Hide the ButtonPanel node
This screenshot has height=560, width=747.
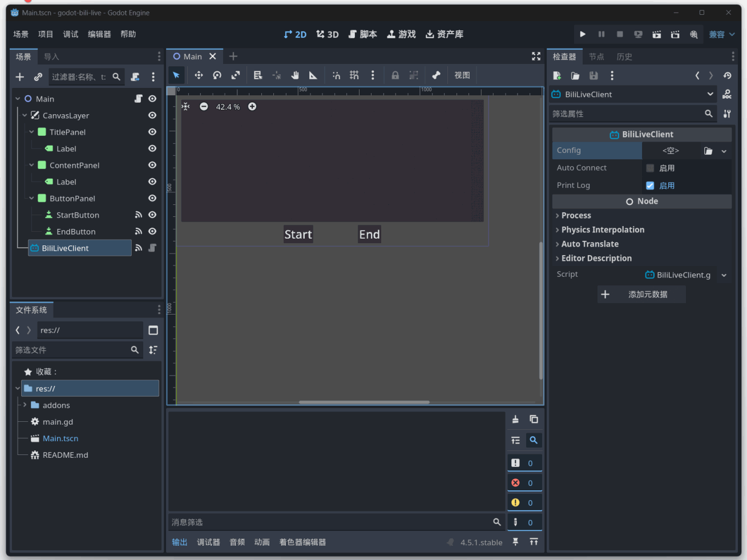click(152, 198)
